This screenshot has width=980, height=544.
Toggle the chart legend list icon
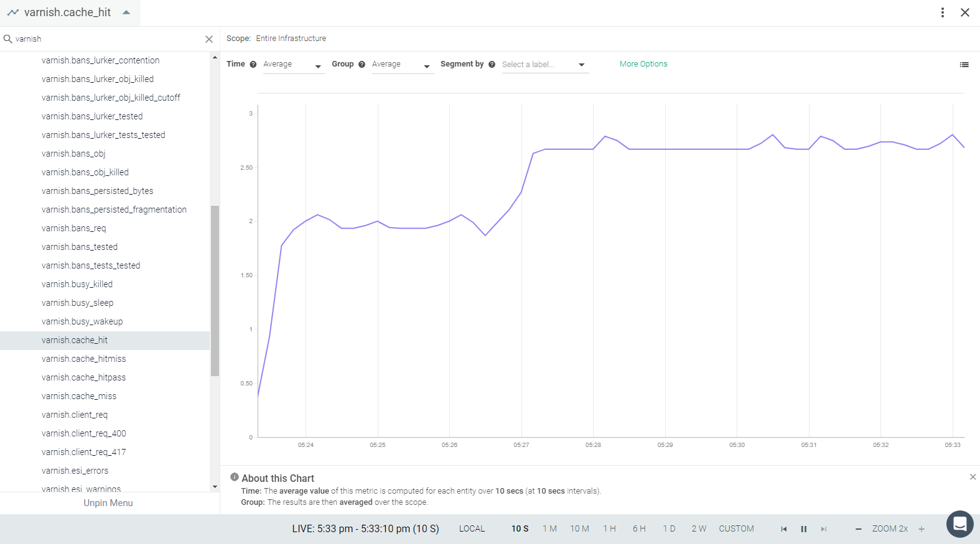pyautogui.click(x=964, y=65)
